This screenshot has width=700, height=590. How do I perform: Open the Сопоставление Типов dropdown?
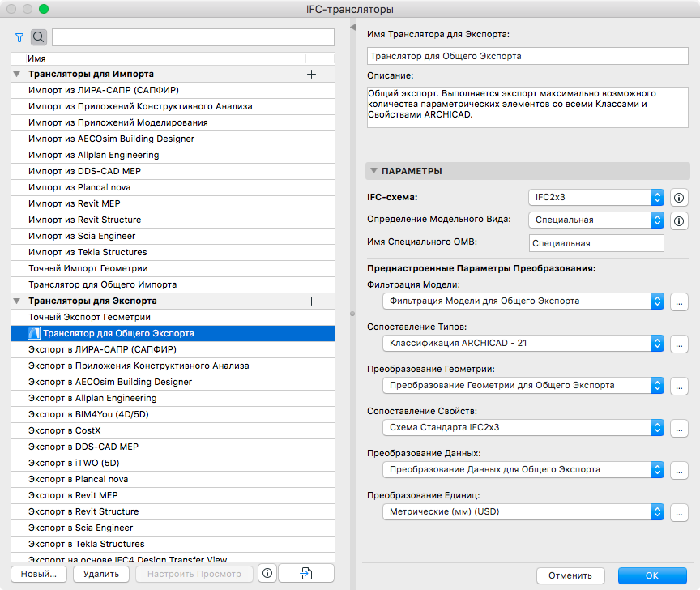[523, 343]
